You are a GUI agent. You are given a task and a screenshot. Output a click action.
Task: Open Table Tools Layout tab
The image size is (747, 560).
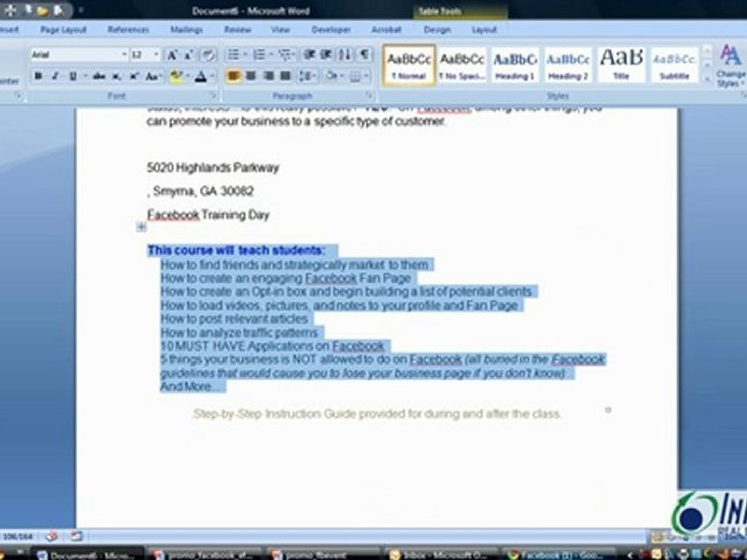[x=484, y=30]
